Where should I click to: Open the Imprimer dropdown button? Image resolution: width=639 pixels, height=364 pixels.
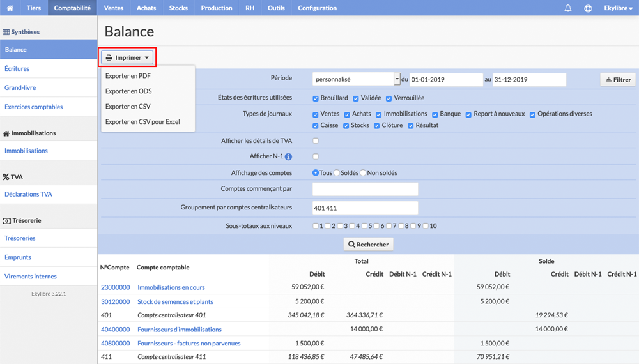click(128, 57)
